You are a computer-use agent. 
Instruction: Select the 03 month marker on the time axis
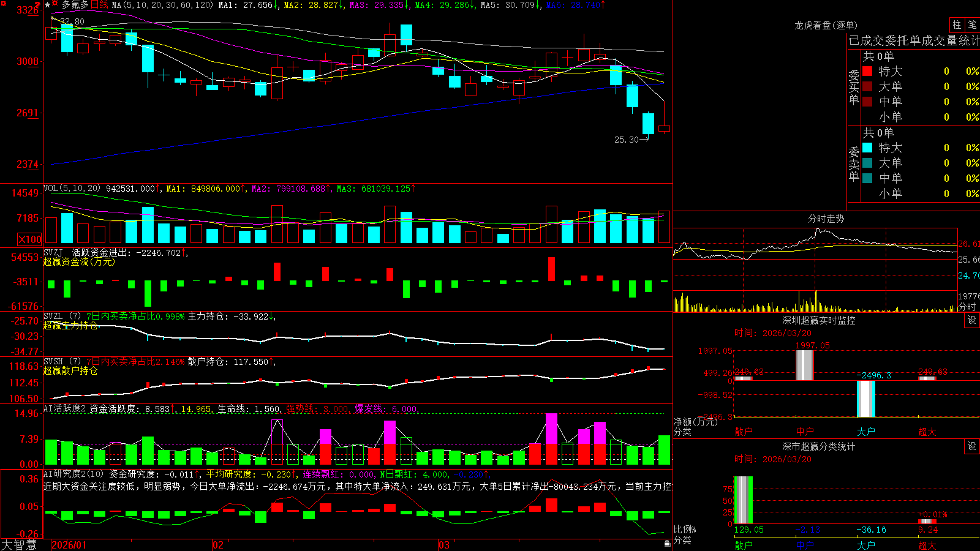[444, 545]
